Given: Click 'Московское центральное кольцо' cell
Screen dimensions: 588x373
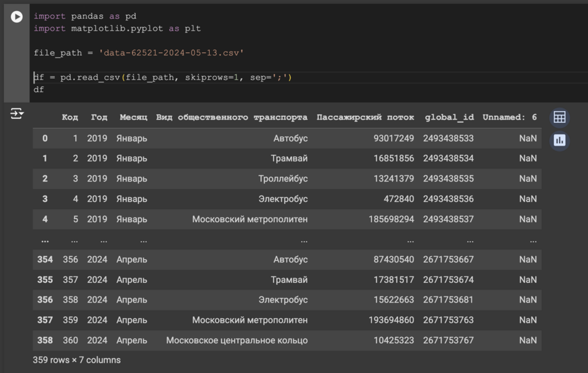Looking at the screenshot, I should [237, 340].
